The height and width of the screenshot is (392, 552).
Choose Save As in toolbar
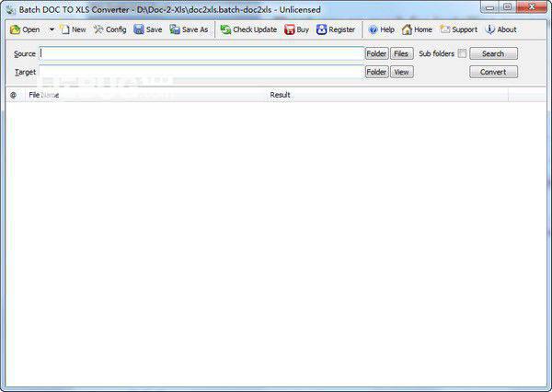coord(189,29)
